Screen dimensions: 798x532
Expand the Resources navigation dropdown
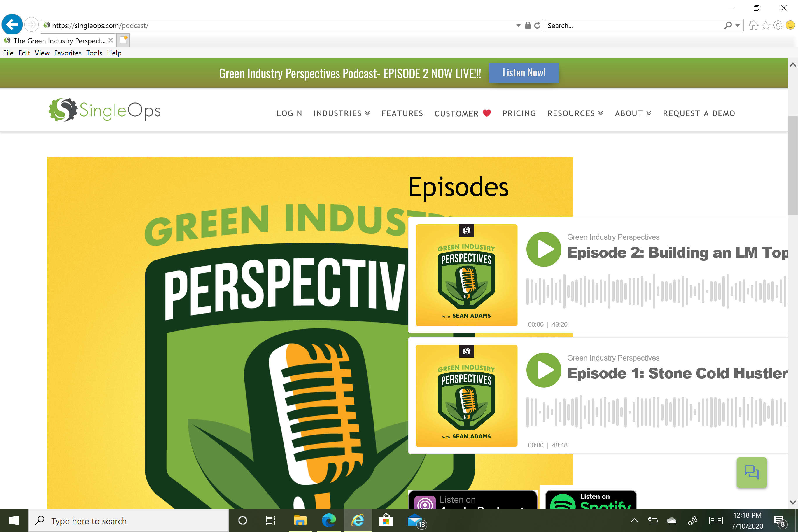(x=575, y=113)
